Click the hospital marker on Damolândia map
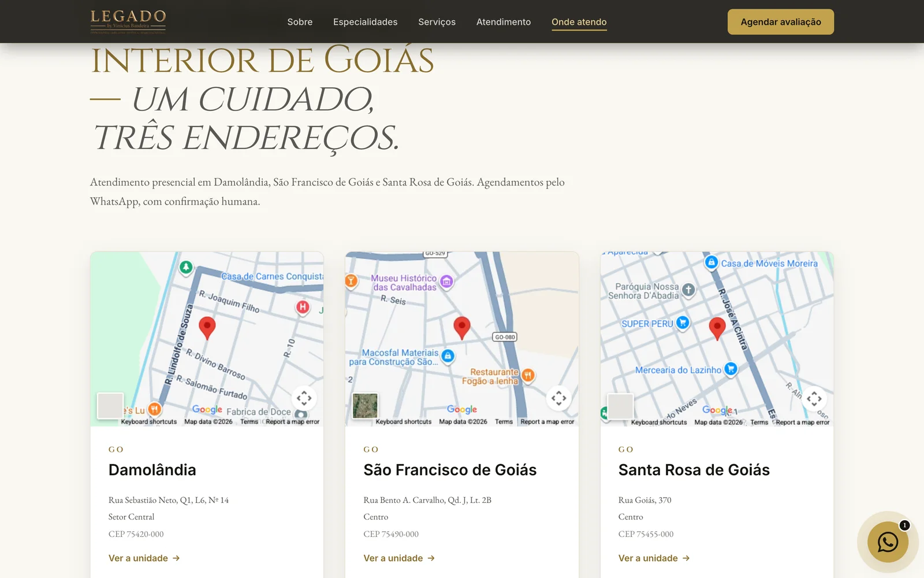The width and height of the screenshot is (924, 578). 303,307
